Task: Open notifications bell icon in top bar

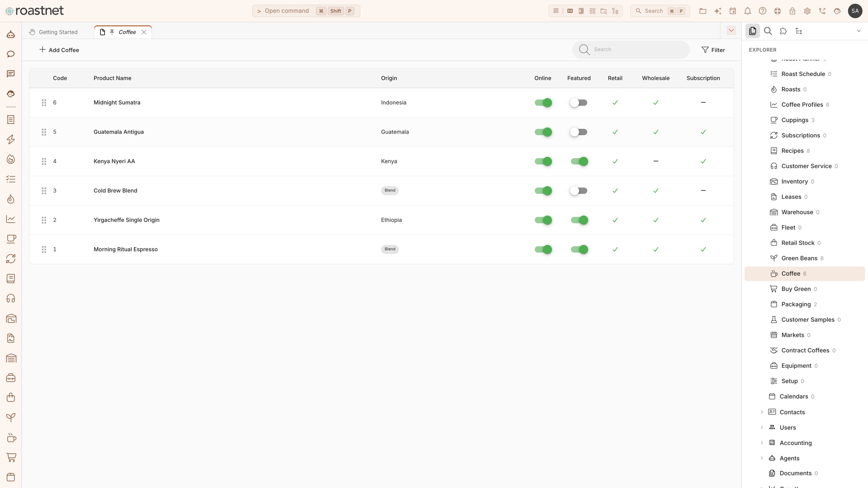Action: point(747,11)
